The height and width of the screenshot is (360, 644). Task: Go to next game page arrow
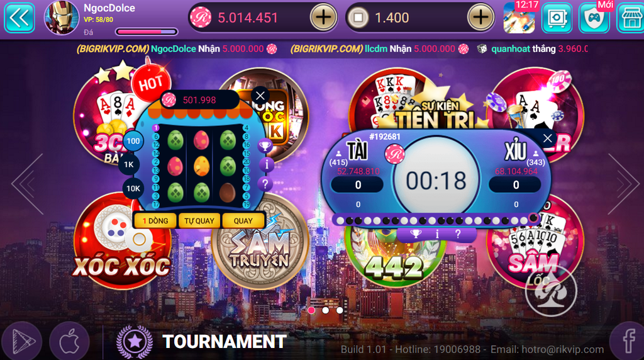click(x=623, y=184)
